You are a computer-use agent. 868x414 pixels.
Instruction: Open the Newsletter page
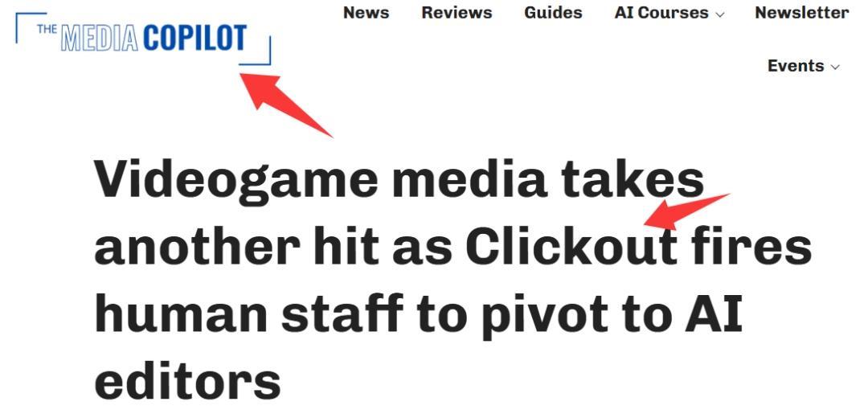tap(801, 13)
